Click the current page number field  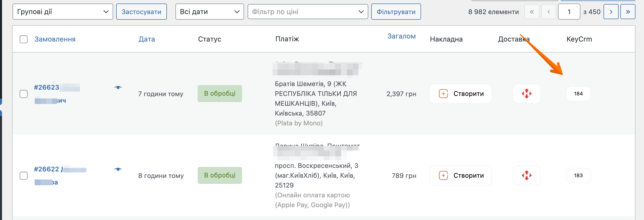coord(569,12)
